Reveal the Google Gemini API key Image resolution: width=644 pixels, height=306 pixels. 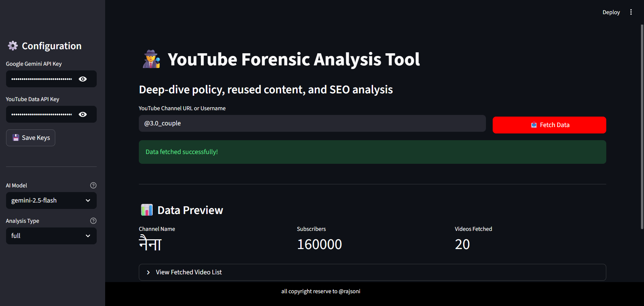coord(83,79)
